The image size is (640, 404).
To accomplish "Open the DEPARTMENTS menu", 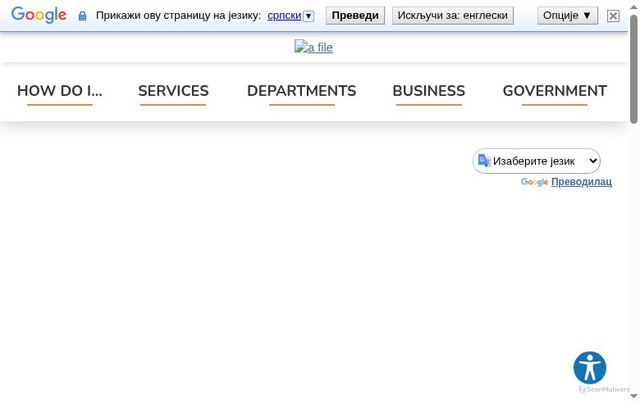I will [x=302, y=91].
